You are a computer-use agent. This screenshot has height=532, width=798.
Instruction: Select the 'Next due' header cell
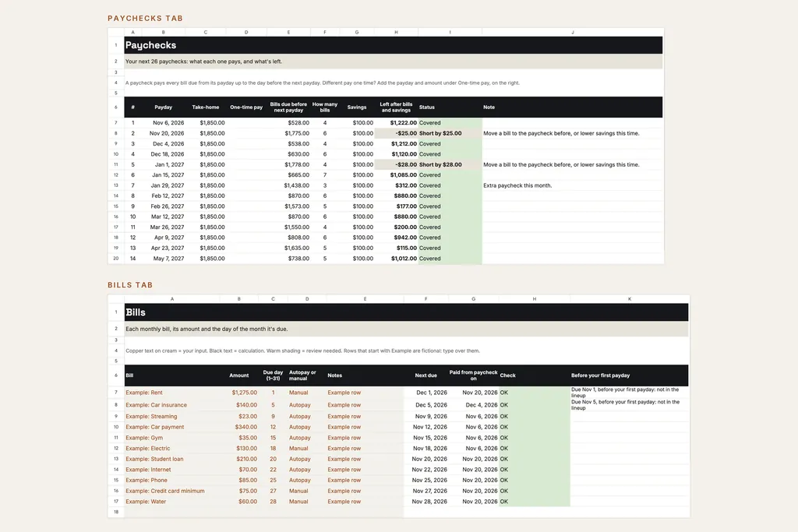(426, 375)
